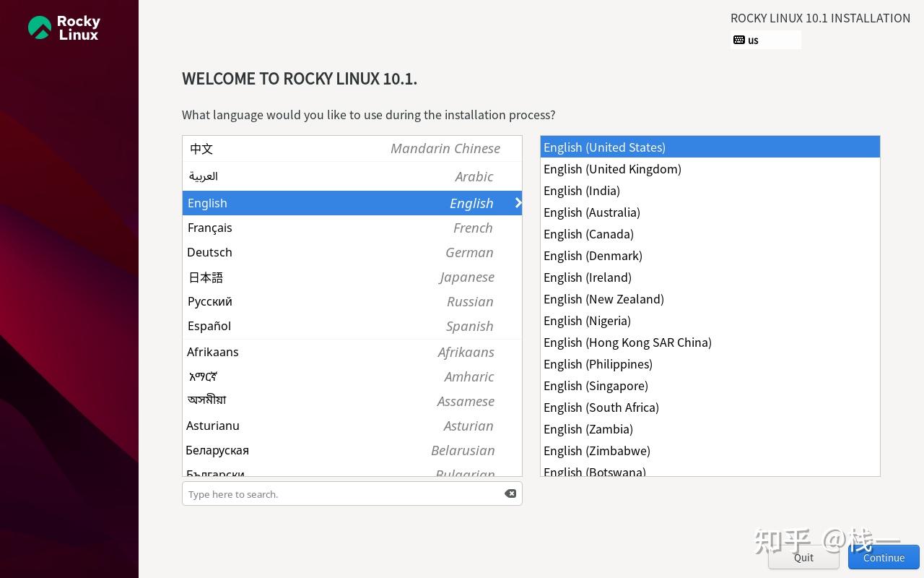This screenshot has height=578, width=924.
Task: Select English (Zimbabwe) locale
Action: click(710, 450)
